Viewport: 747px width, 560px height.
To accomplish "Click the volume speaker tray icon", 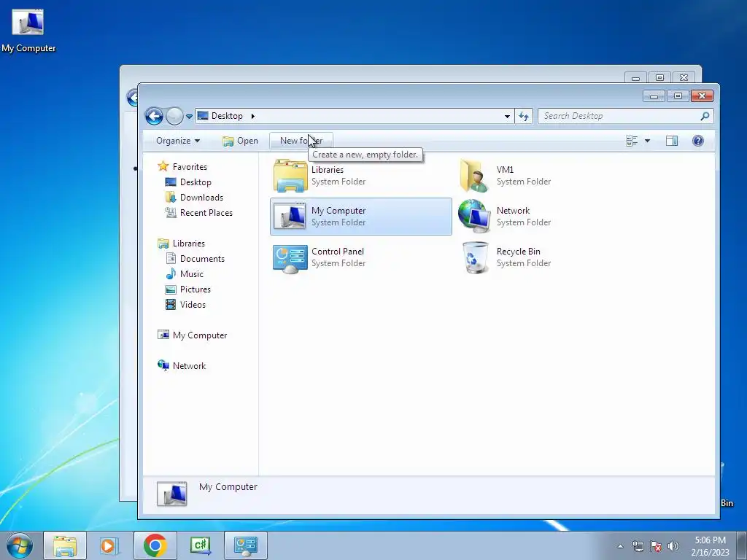I will [673, 546].
